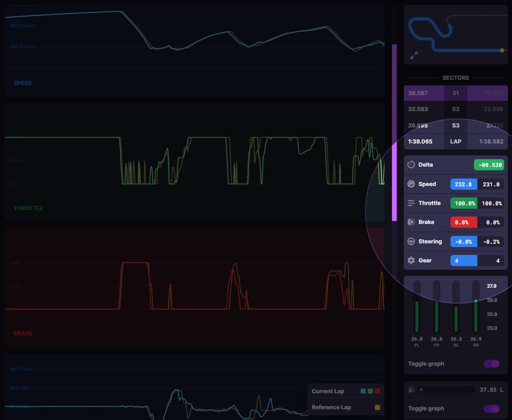Image resolution: width=512 pixels, height=420 pixels.
Task: Click the RR tyre pressure bar
Action: [475, 307]
